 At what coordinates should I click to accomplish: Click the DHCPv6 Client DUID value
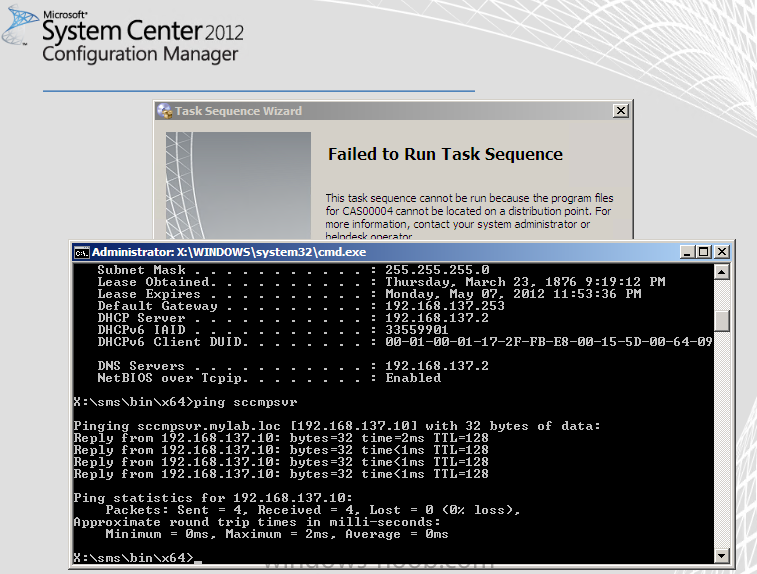click(x=548, y=342)
